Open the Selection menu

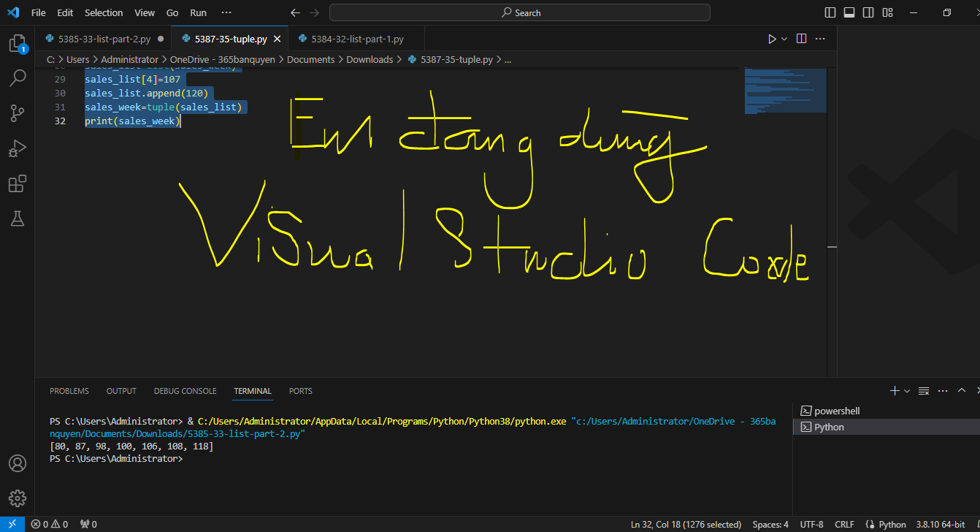[x=104, y=12]
